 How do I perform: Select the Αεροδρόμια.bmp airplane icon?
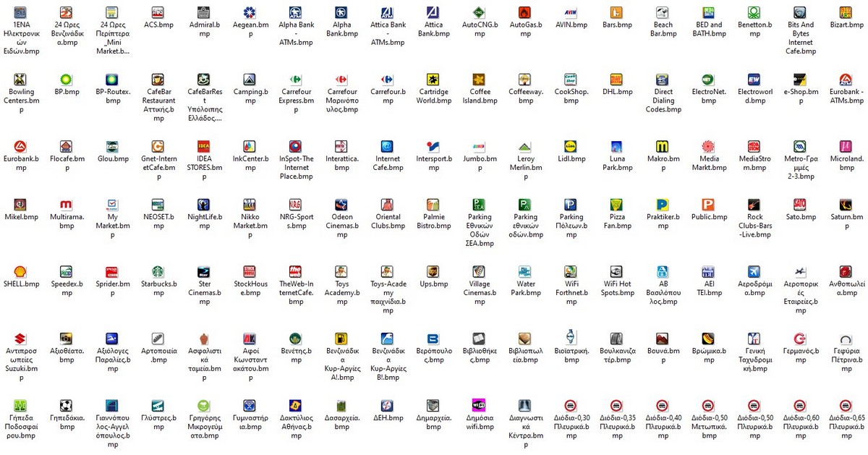tap(754, 272)
